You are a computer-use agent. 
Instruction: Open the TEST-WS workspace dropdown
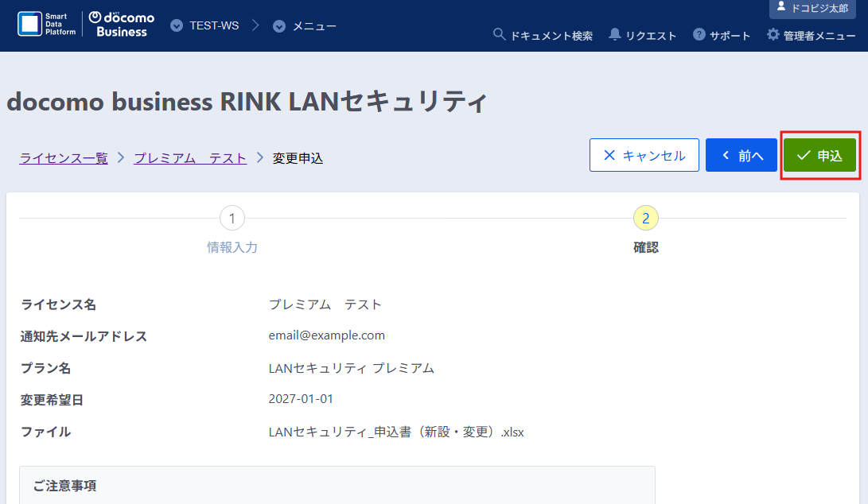[204, 26]
